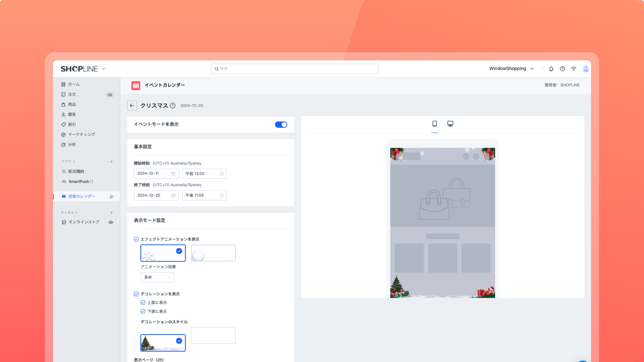
Task: Click help icon next to クリスマス title
Action: pos(172,106)
